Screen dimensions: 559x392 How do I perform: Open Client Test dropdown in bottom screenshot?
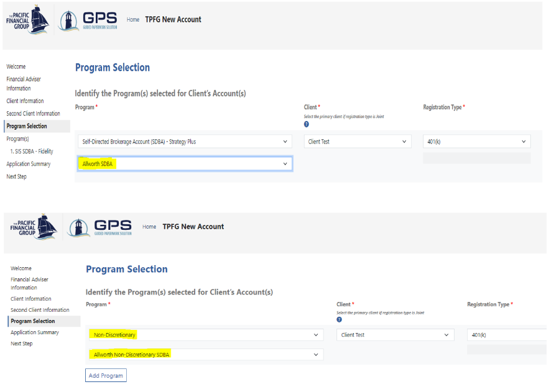pyautogui.click(x=395, y=335)
